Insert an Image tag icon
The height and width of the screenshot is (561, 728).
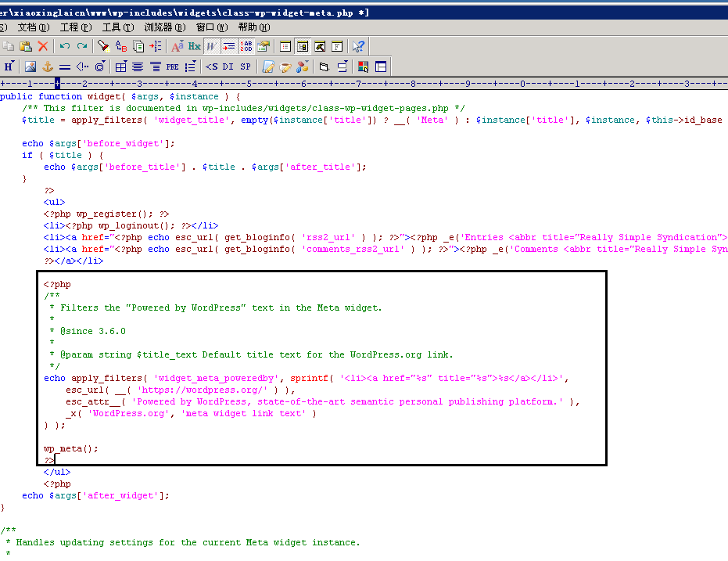pos(30,67)
